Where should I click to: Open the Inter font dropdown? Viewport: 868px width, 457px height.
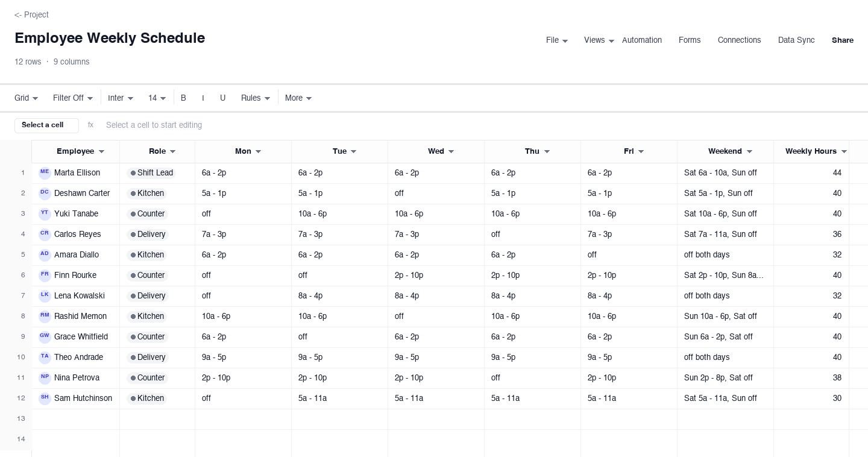(121, 98)
